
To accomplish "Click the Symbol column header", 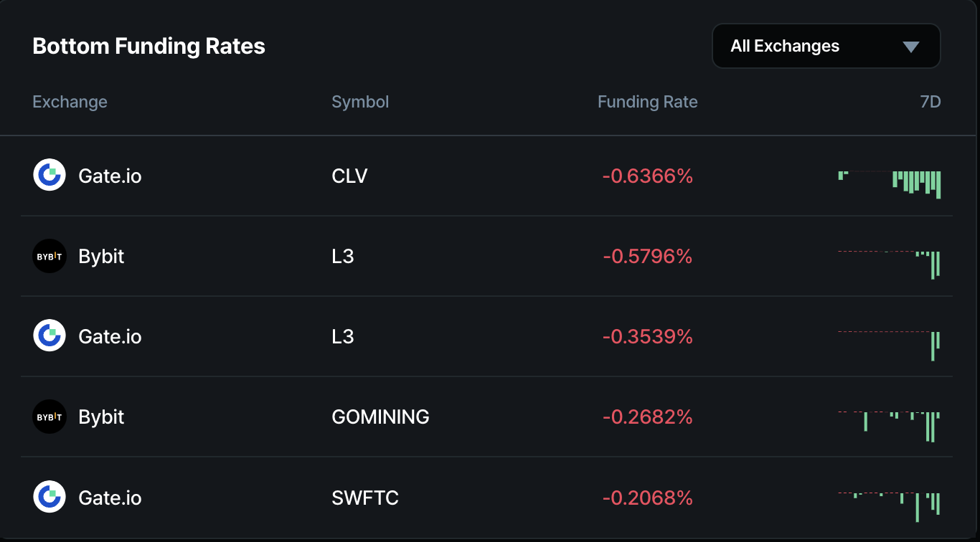I will coord(360,102).
